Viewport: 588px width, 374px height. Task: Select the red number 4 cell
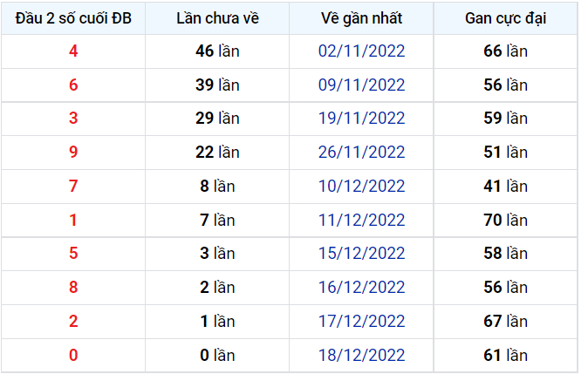(73, 51)
